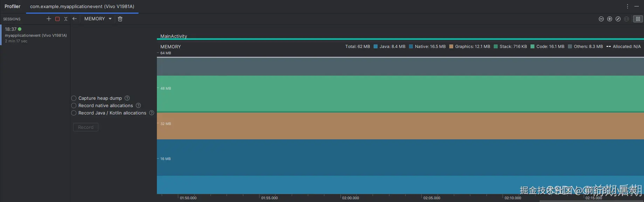This screenshot has width=644, height=202.
Task: Click the 16 MB axis label
Action: pos(166,159)
